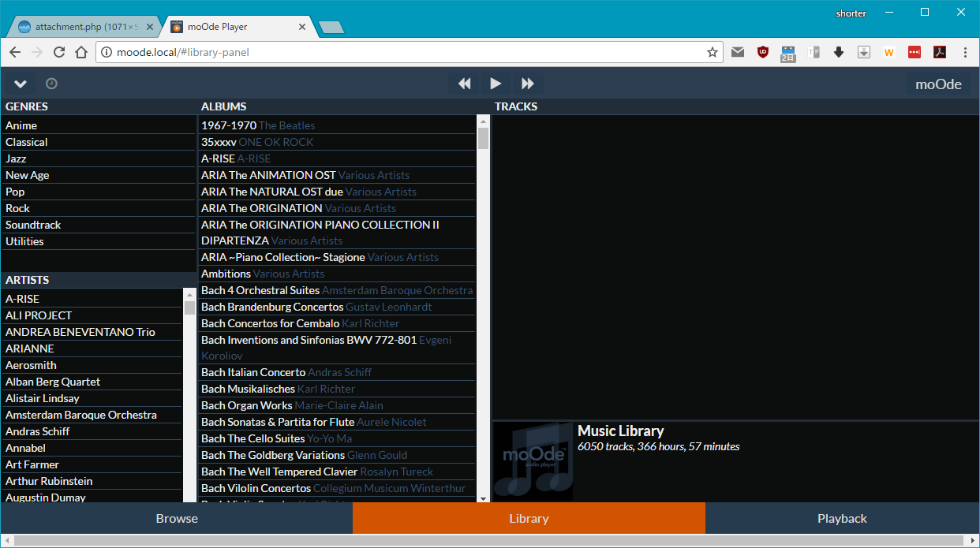This screenshot has width=980, height=548.
Task: Open the uBlock Origin extension icon
Action: [763, 52]
